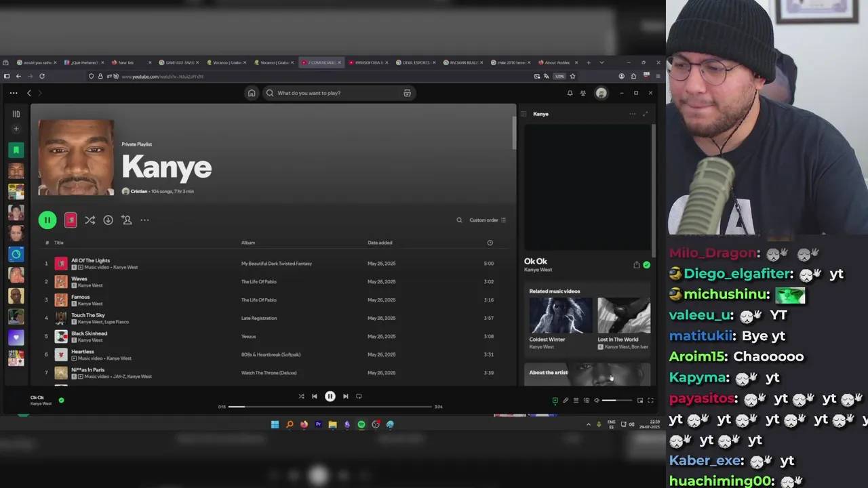Open Spotify notifications bell
The width and height of the screenshot is (868, 488).
(x=570, y=93)
